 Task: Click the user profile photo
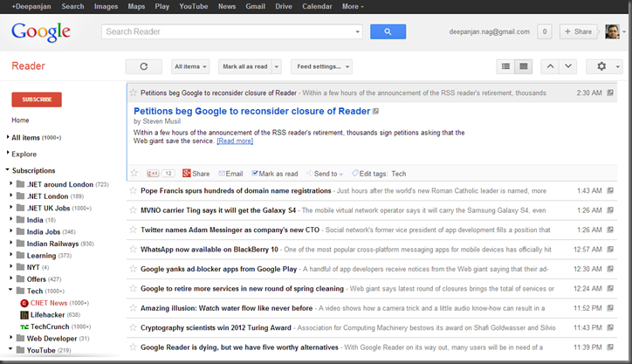coord(612,31)
